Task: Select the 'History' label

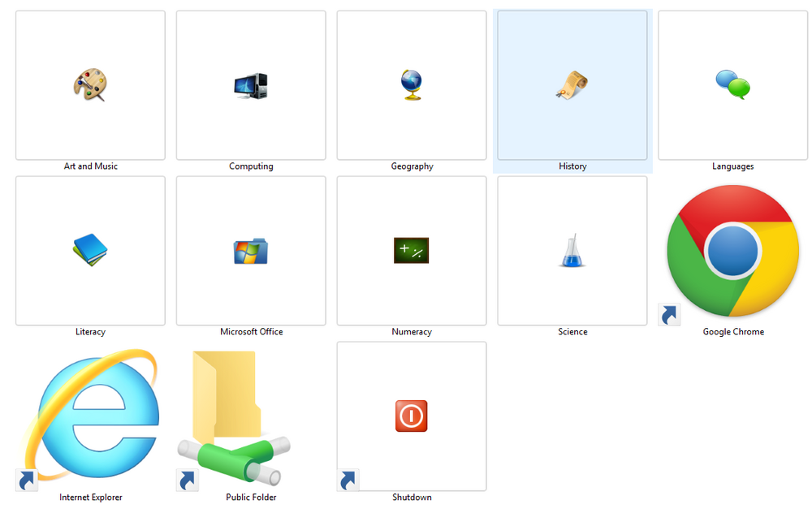Action: coord(572,166)
